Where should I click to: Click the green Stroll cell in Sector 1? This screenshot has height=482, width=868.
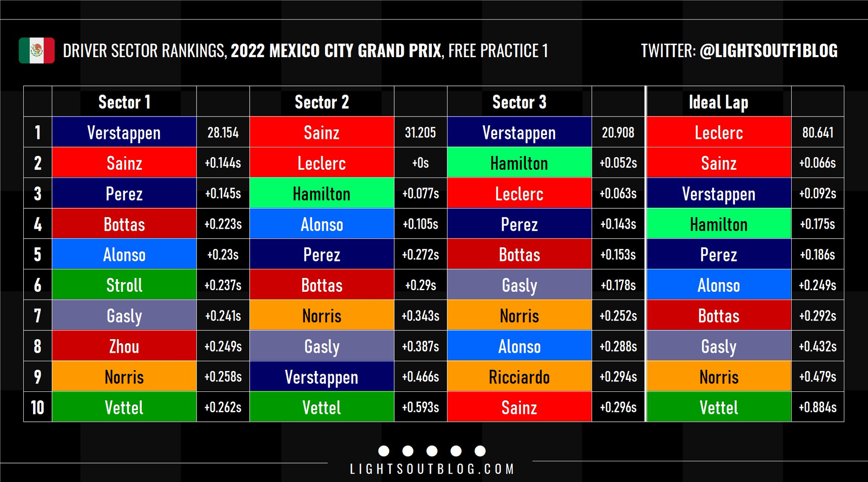click(x=124, y=285)
